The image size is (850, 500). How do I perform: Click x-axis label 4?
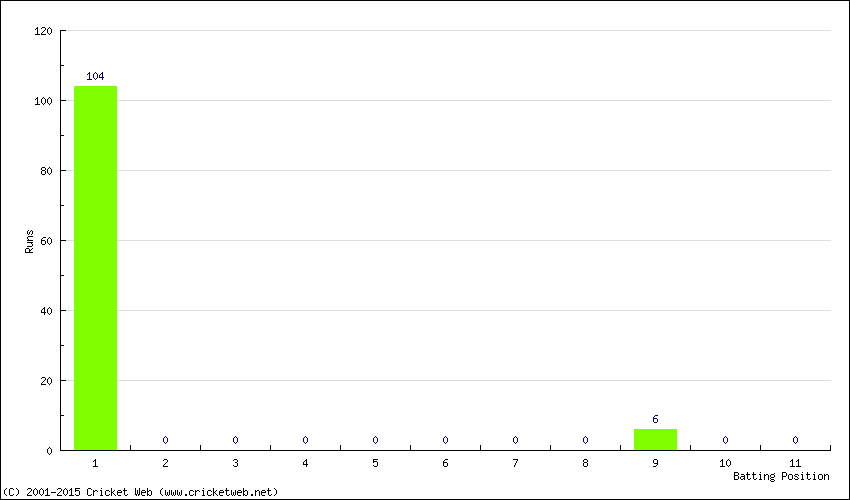click(x=305, y=463)
